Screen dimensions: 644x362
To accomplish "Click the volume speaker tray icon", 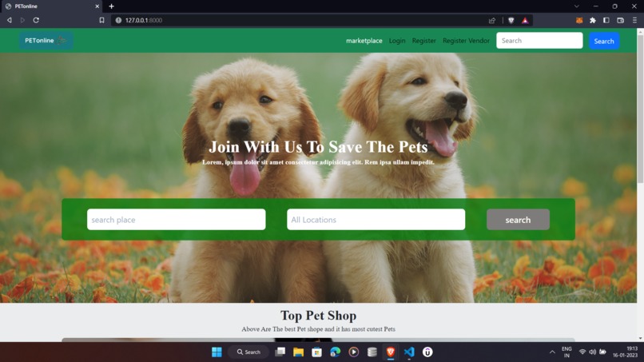I will click(x=592, y=352).
